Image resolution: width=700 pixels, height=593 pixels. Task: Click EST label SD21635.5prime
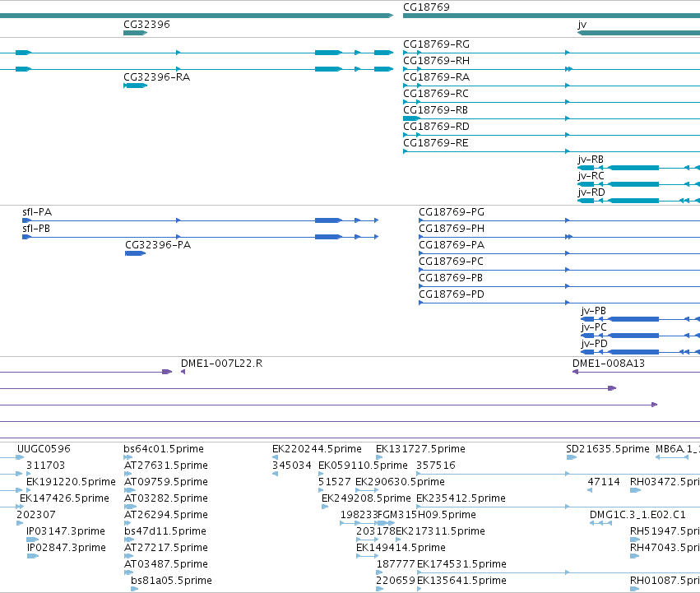click(608, 449)
